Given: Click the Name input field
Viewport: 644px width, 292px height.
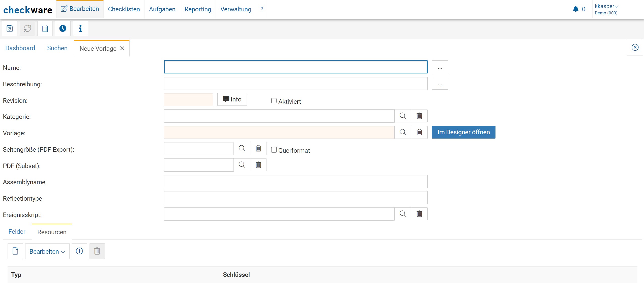Looking at the screenshot, I should [x=295, y=67].
